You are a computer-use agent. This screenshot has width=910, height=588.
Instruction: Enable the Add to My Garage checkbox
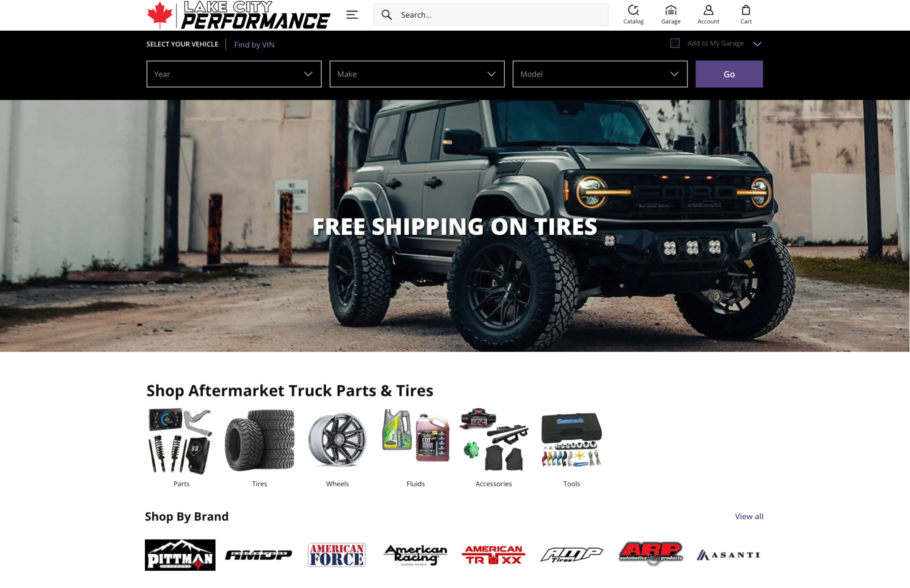[x=675, y=43]
